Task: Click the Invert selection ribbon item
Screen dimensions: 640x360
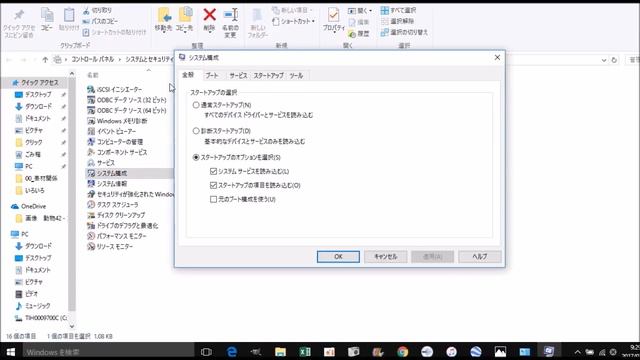Action: (404, 32)
